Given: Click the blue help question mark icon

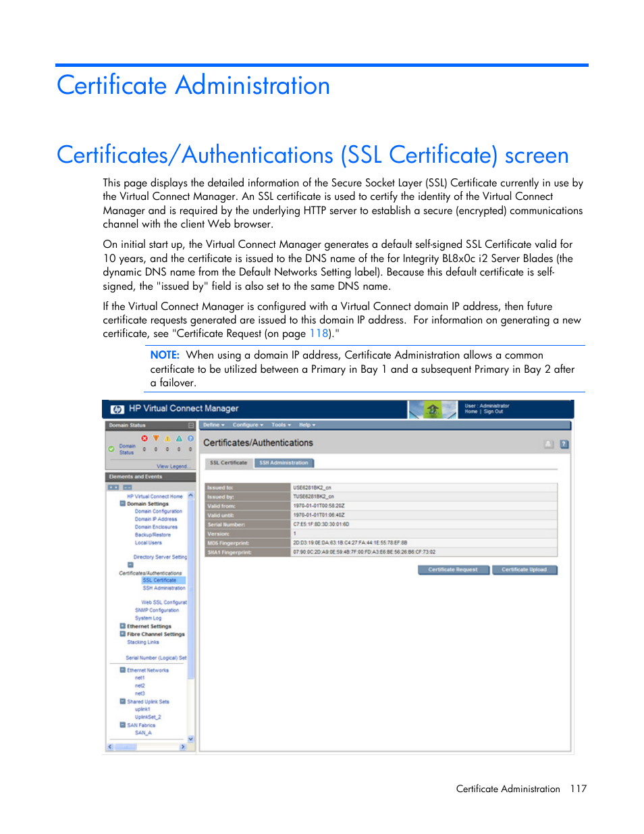Looking at the screenshot, I should click(x=564, y=444).
